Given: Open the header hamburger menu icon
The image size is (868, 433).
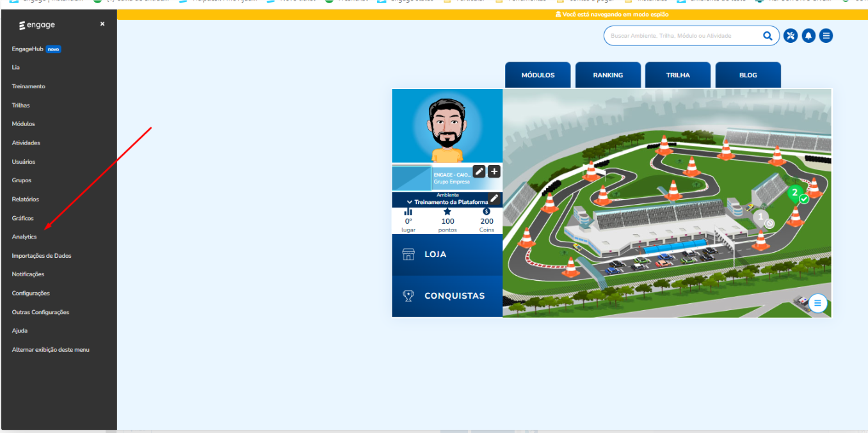Looking at the screenshot, I should coord(826,36).
